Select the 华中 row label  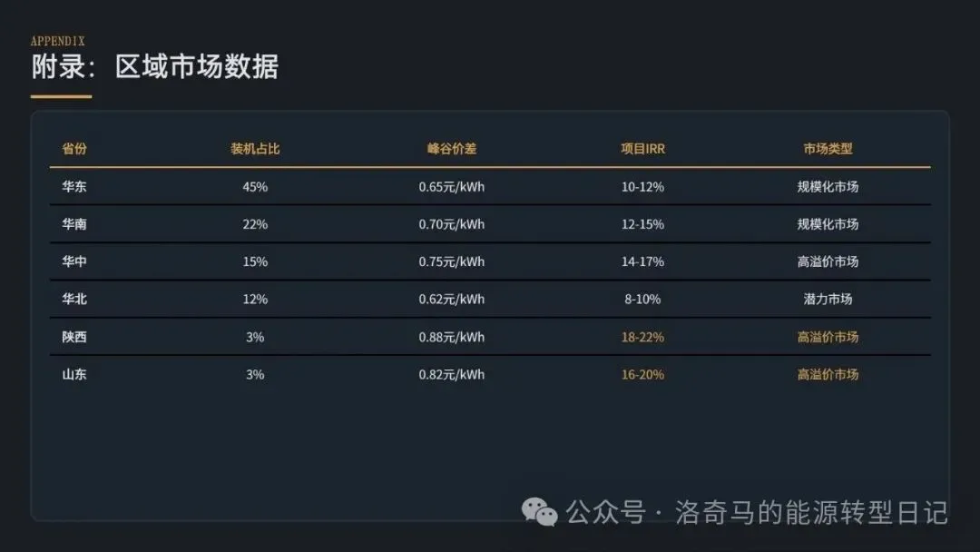[x=74, y=261]
